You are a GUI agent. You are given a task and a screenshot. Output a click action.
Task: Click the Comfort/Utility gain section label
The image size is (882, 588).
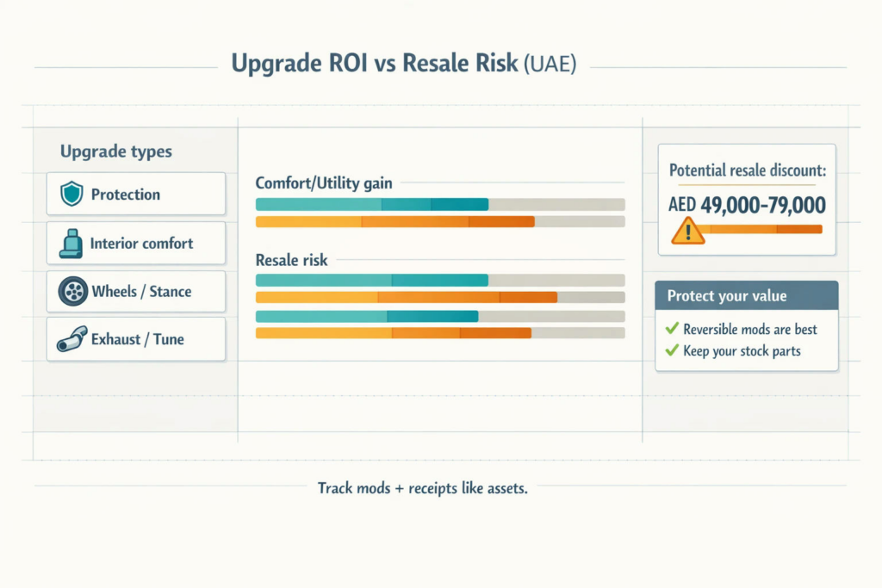(324, 183)
